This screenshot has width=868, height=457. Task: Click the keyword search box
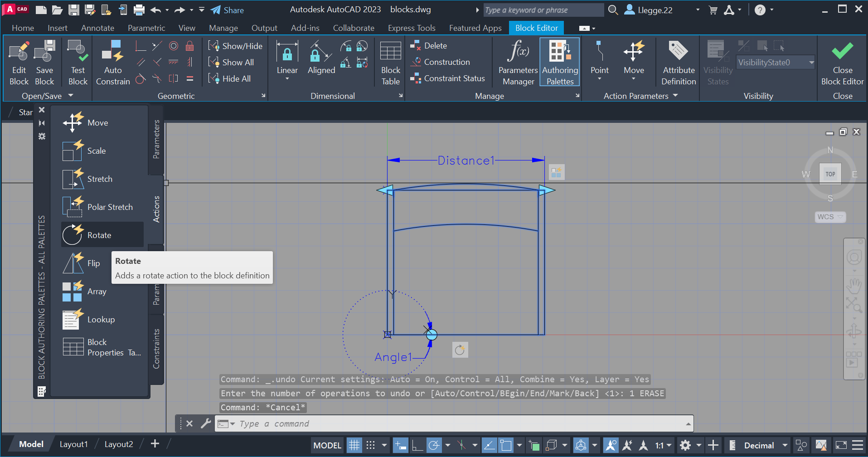tap(543, 10)
